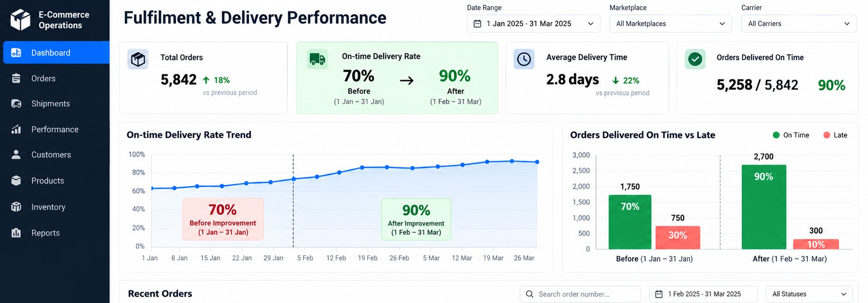868x303 pixels.
Task: Expand the All Carriers dropdown
Action: (x=799, y=23)
